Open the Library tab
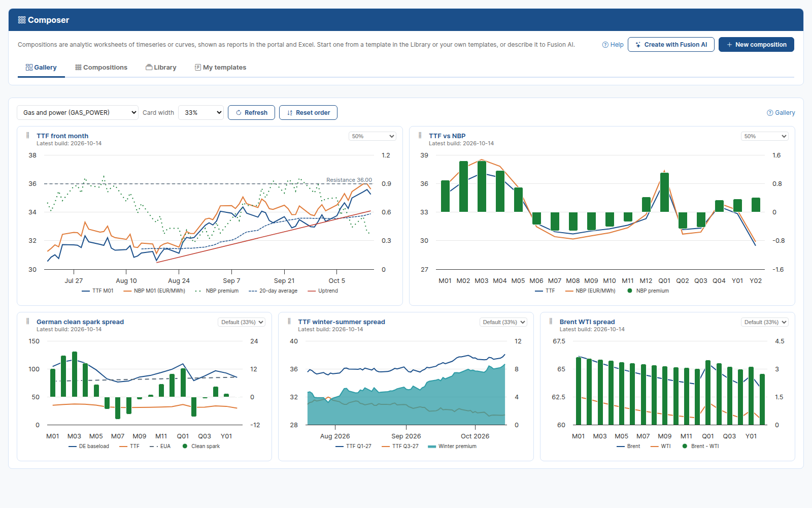This screenshot has width=812, height=508. [161, 68]
